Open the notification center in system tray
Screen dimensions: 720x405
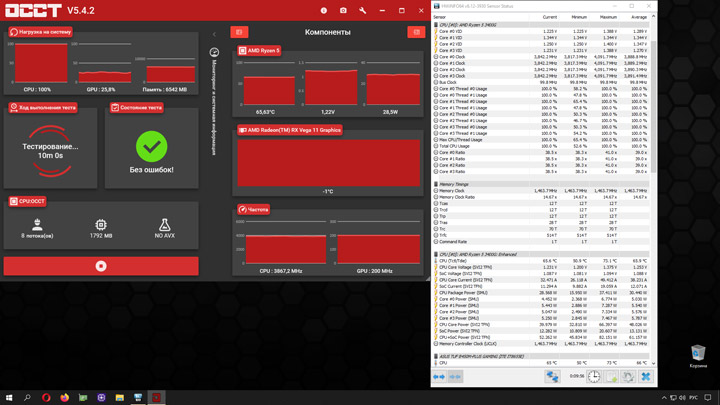click(708, 397)
